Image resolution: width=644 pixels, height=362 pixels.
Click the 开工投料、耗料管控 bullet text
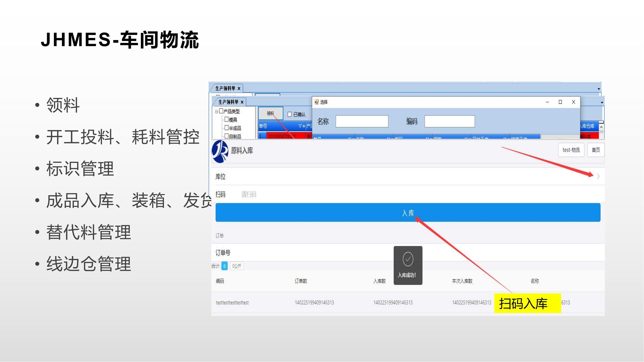click(x=123, y=137)
